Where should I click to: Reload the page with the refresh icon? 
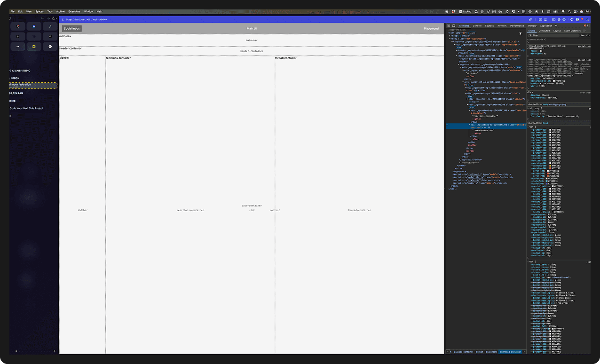coord(53,18)
